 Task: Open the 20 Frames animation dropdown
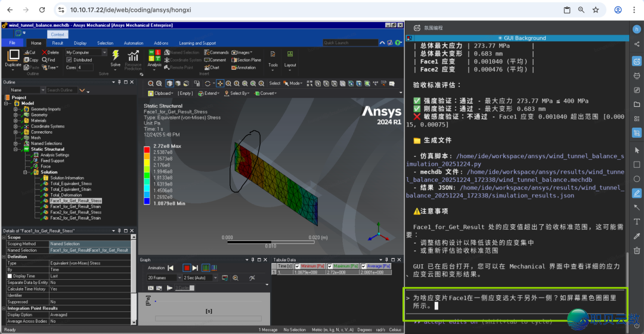162,278
